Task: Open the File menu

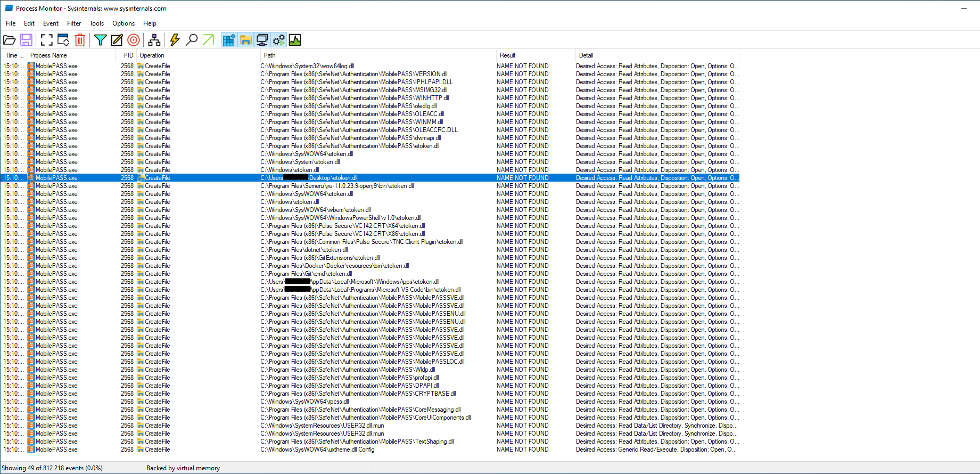Action: pyautogui.click(x=11, y=23)
